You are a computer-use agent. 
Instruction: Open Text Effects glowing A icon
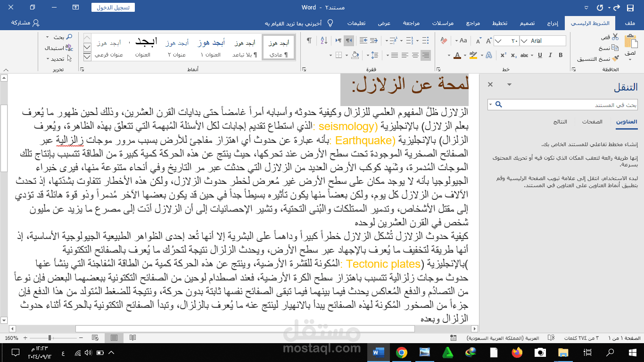[x=488, y=55]
